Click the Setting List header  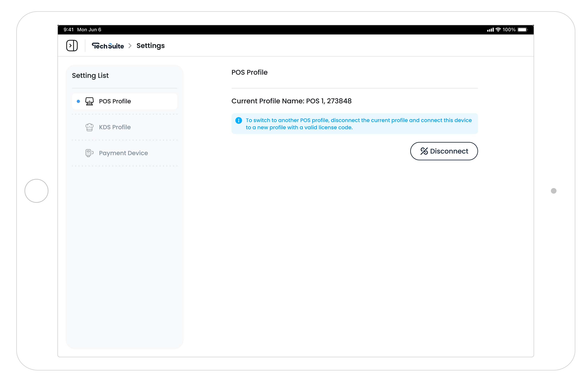click(90, 75)
